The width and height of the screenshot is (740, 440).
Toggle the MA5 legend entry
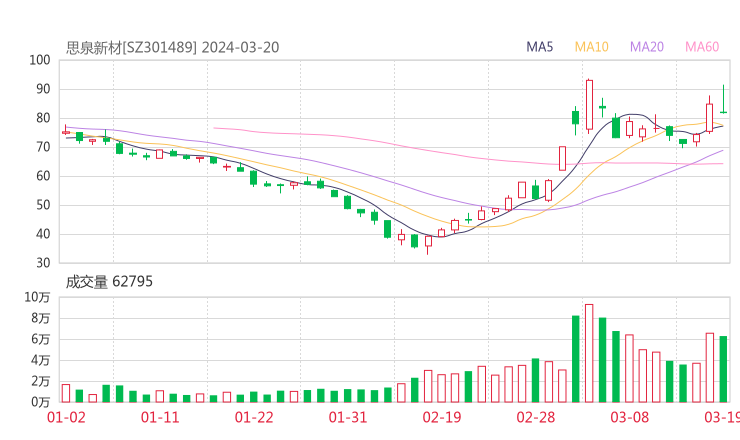click(x=539, y=47)
